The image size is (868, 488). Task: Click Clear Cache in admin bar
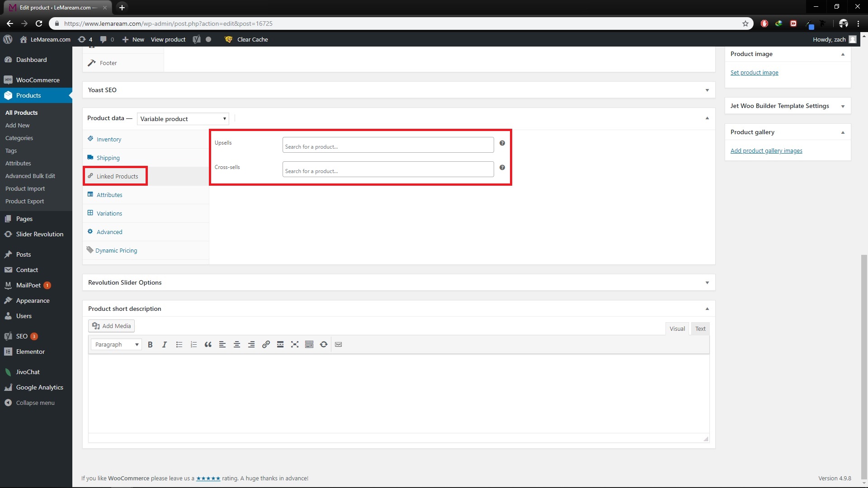pos(246,39)
